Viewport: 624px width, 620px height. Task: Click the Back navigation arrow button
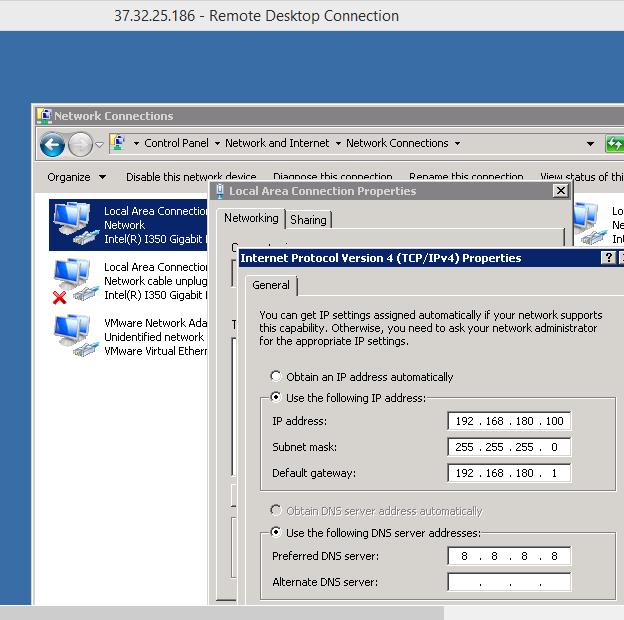[x=52, y=144]
